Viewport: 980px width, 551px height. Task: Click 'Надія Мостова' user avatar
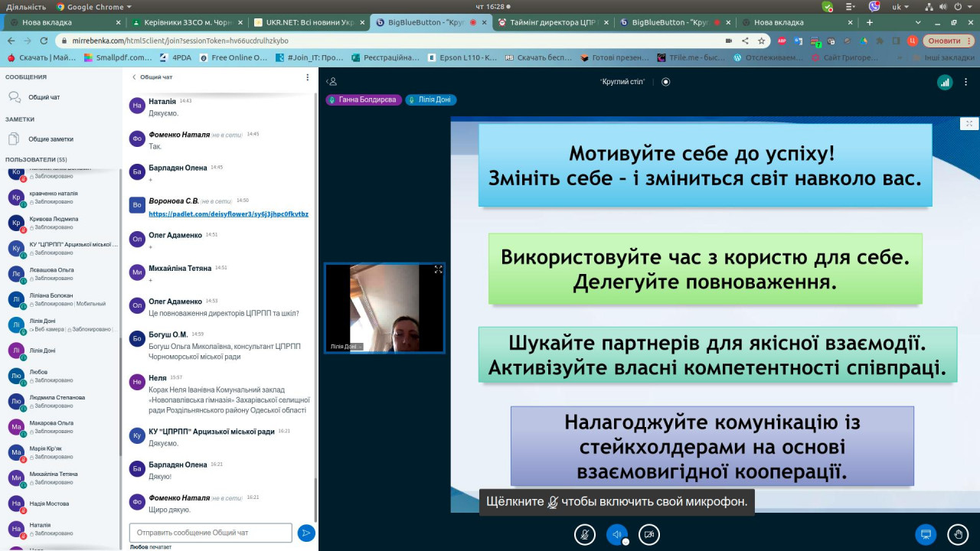point(16,504)
